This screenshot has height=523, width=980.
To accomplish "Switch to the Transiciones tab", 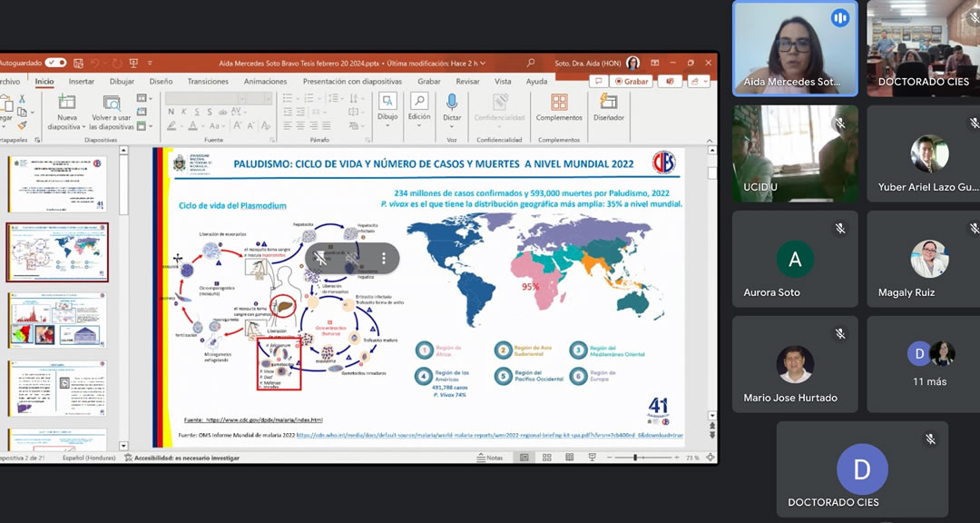I will (x=208, y=81).
